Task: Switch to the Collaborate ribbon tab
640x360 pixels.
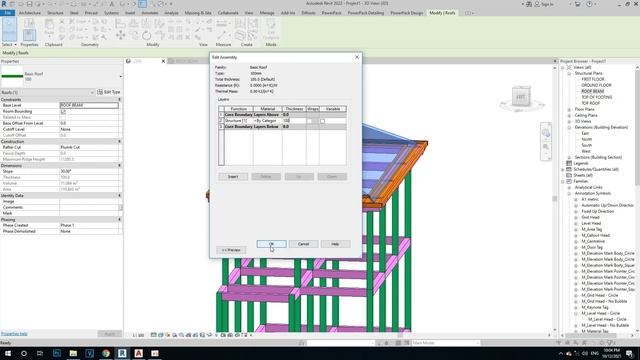Action: click(x=228, y=13)
